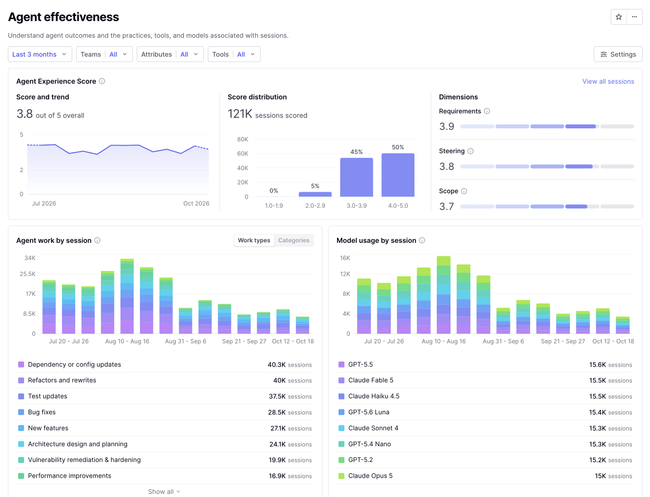Select the Refactors and rewrites row label
This screenshot has width=650, height=497.
click(x=62, y=381)
